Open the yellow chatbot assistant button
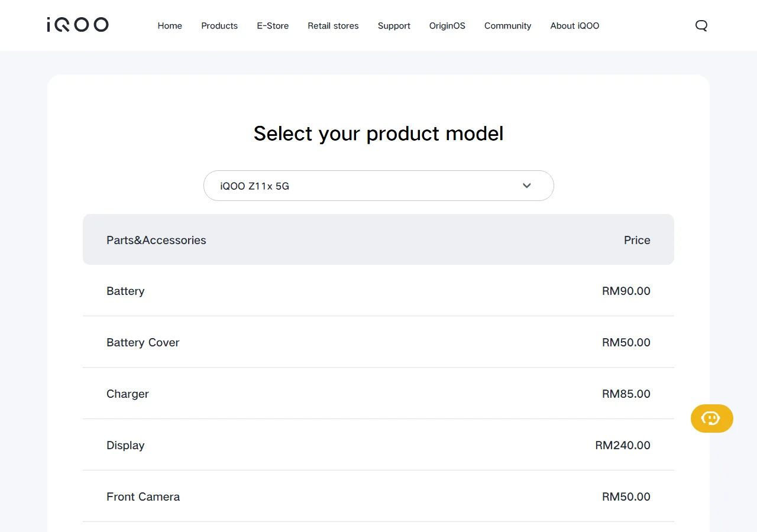Screen dimensions: 757x532 [x=712, y=419]
